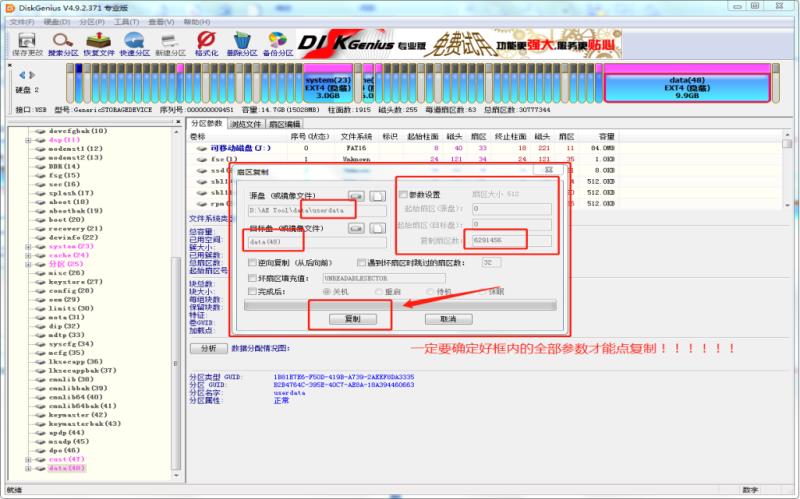Screen dimensions: 800x499
Task: Choose a target image file with the file icon
Action: (378, 228)
